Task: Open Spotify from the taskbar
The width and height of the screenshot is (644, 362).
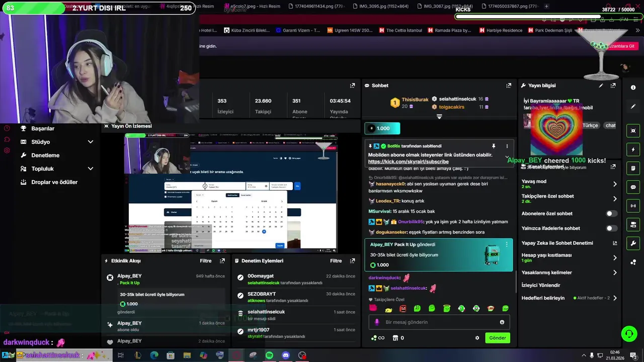Action: (269, 355)
